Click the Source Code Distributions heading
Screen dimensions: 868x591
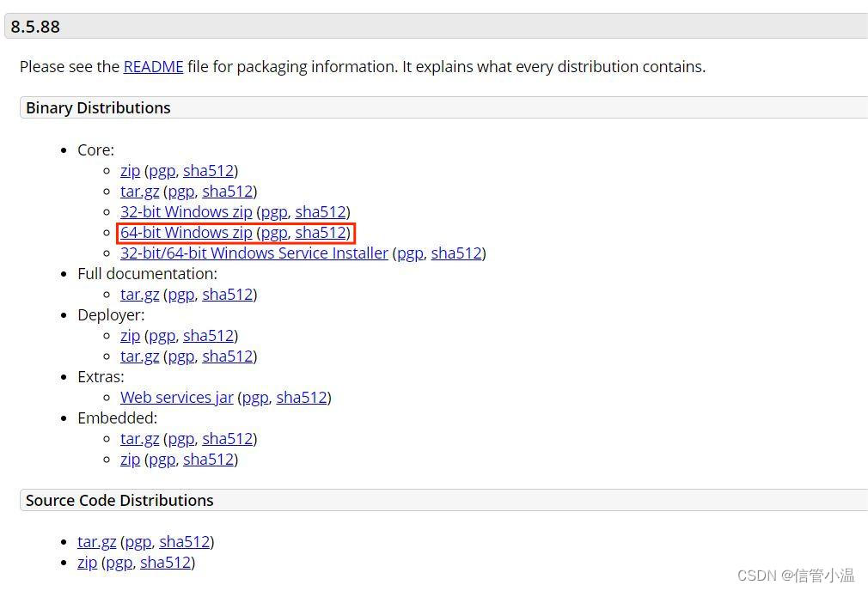(119, 500)
